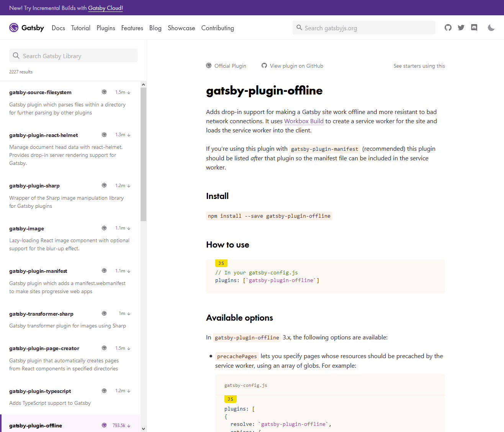The image size is (504, 432).
Task: Follow the Workbox Build link
Action: pos(304,121)
